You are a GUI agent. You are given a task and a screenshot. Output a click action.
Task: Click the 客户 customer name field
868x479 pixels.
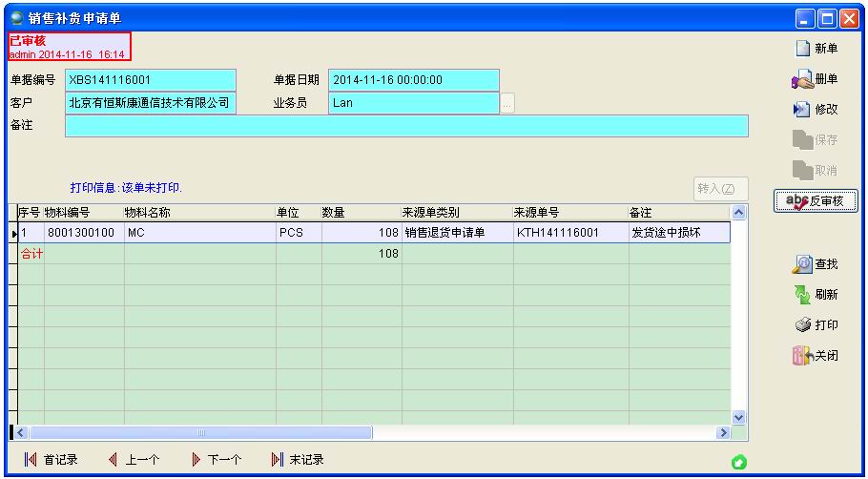tap(150, 103)
